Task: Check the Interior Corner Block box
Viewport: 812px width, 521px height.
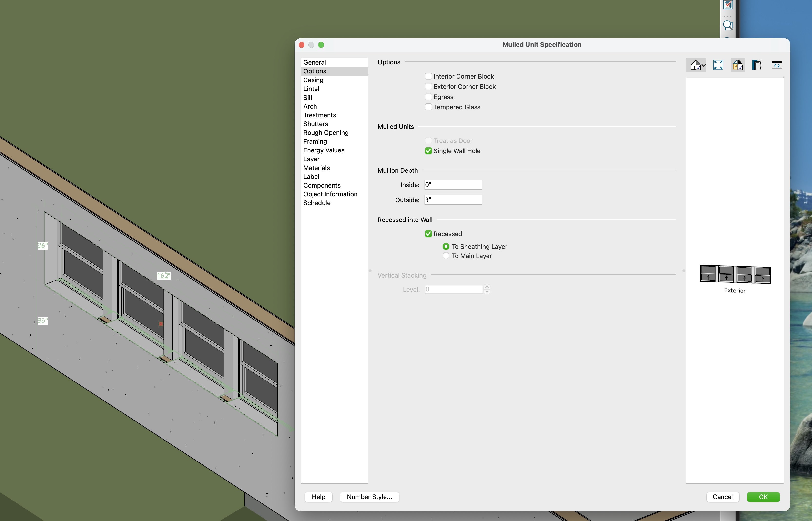Action: pos(428,76)
